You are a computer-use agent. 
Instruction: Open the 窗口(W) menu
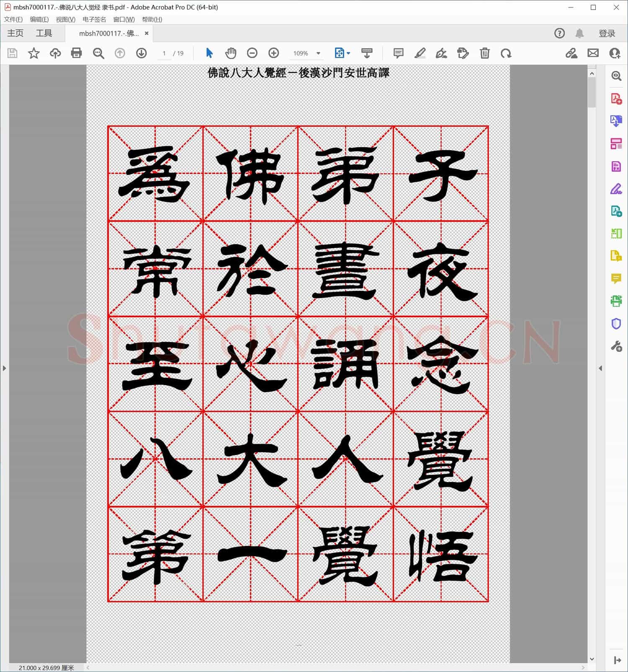[x=124, y=19]
